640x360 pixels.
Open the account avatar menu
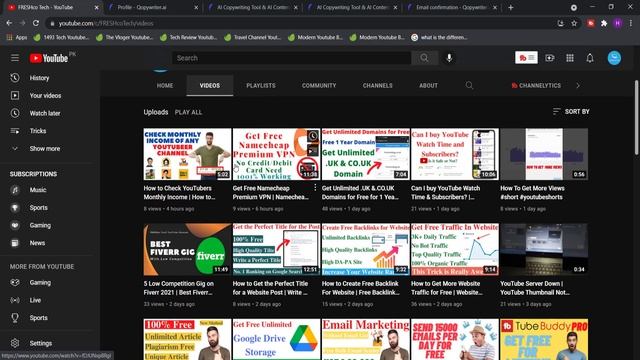[x=614, y=58]
